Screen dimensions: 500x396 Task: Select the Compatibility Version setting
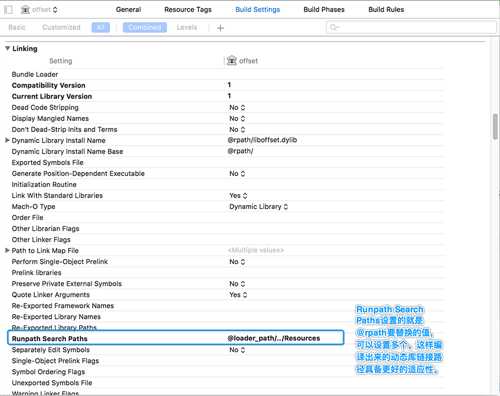tap(48, 85)
